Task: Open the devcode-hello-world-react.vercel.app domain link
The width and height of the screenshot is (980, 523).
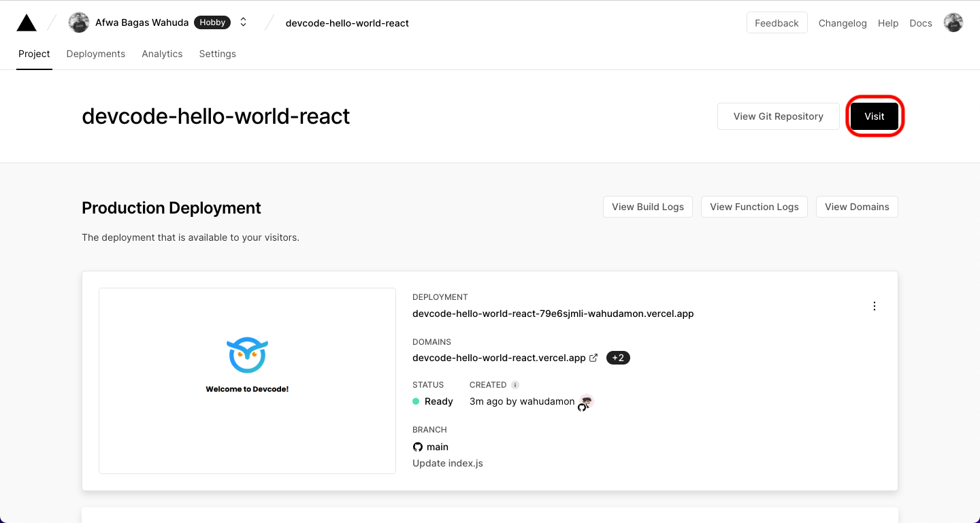Action: [499, 358]
